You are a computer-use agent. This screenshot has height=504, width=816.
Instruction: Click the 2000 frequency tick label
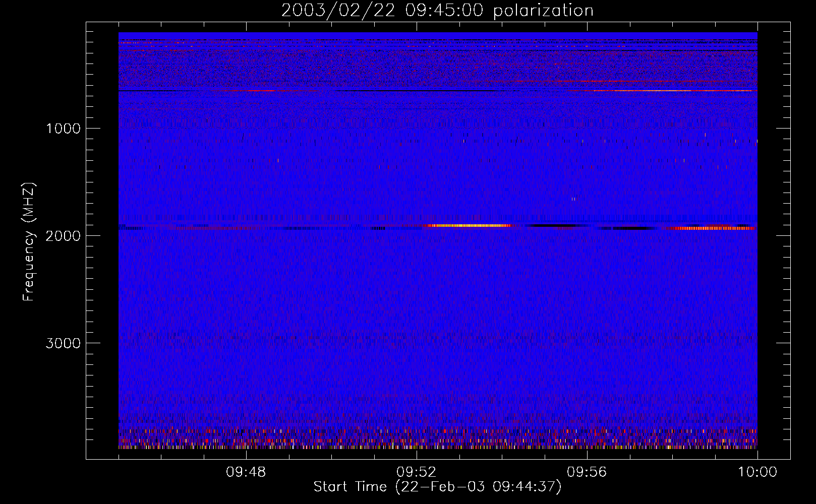(x=63, y=236)
